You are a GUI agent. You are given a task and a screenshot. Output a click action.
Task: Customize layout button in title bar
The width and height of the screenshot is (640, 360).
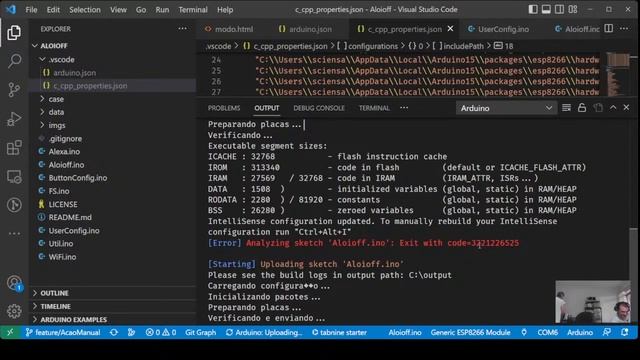point(573,9)
